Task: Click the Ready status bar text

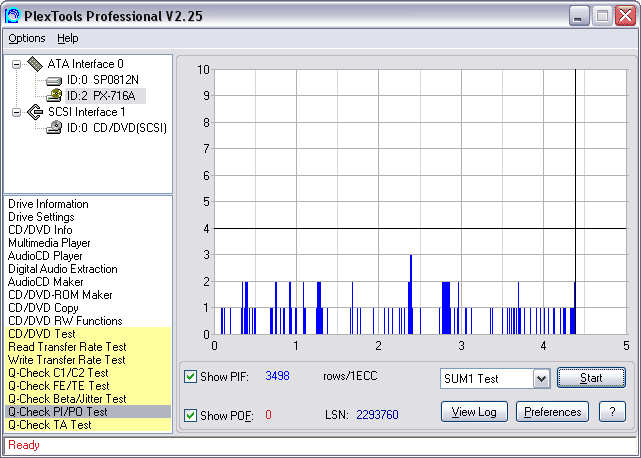Action: (24, 445)
